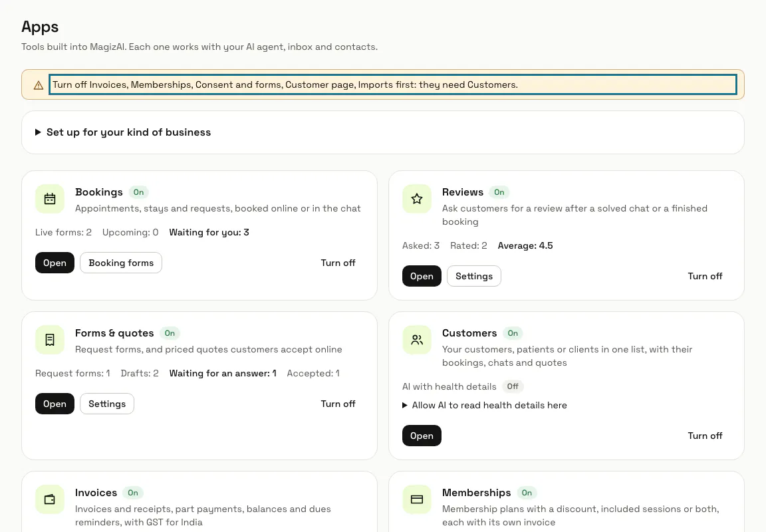Viewport: 766px width, 532px height.
Task: Click the Bookings On status badge
Action: point(139,192)
